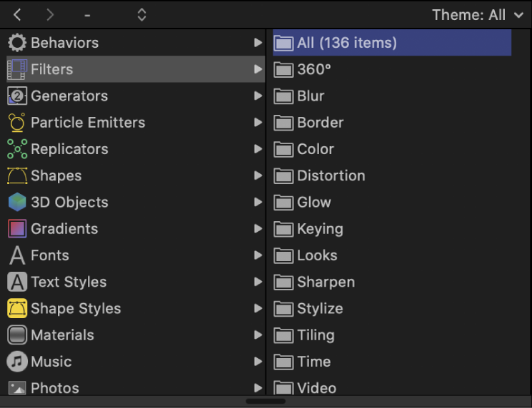Click the Particle Emitters icon
The image size is (532, 408).
pyautogui.click(x=17, y=123)
